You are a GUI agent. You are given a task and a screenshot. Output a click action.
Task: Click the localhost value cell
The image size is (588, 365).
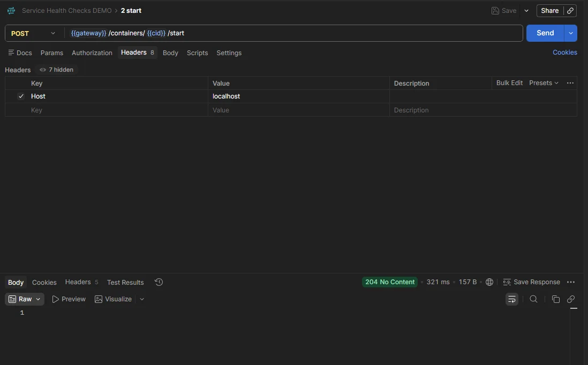(298, 96)
